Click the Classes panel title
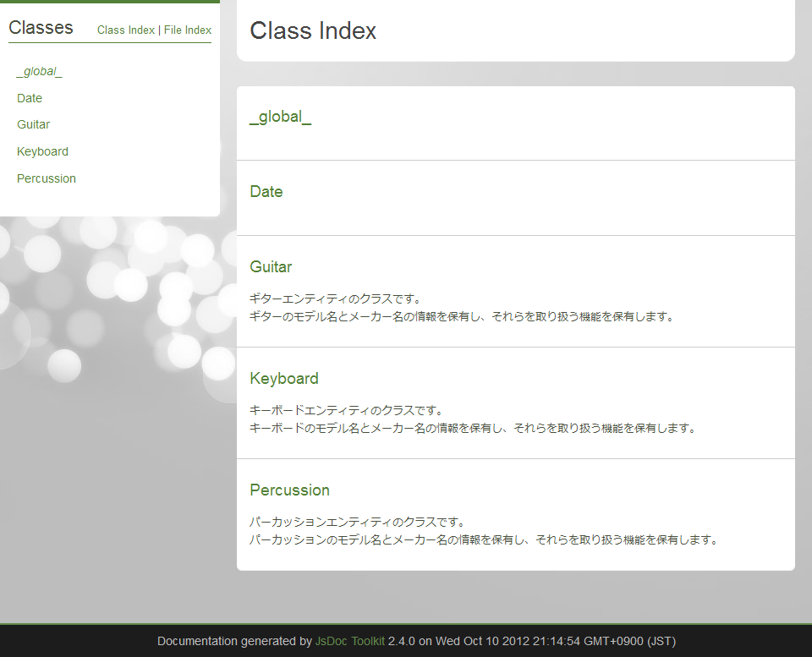 (40, 28)
